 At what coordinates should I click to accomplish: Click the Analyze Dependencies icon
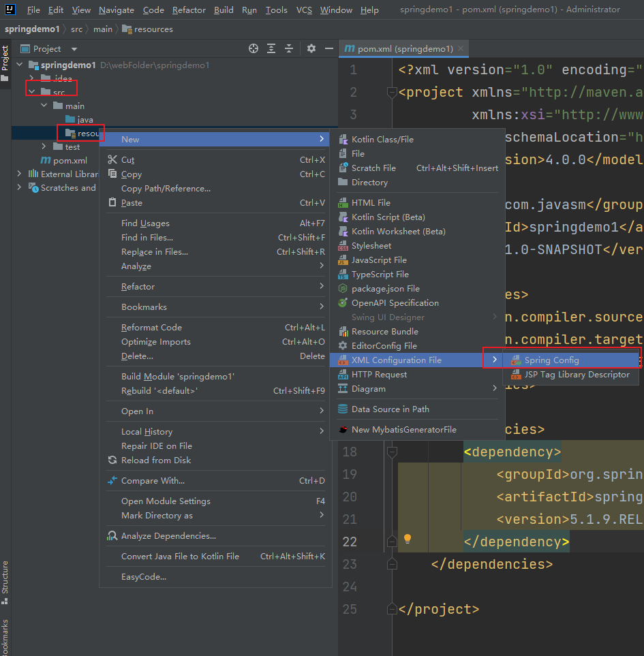tap(112, 536)
